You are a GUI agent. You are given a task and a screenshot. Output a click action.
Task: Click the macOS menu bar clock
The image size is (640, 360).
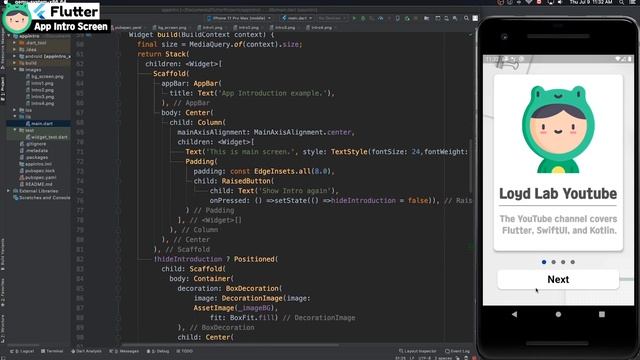(590, 2)
